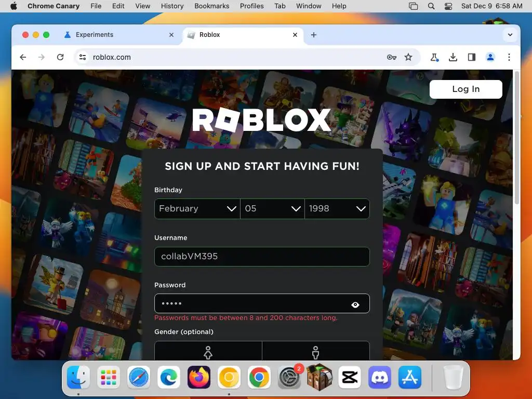
Task: Open the Tab menu
Action: (280, 6)
